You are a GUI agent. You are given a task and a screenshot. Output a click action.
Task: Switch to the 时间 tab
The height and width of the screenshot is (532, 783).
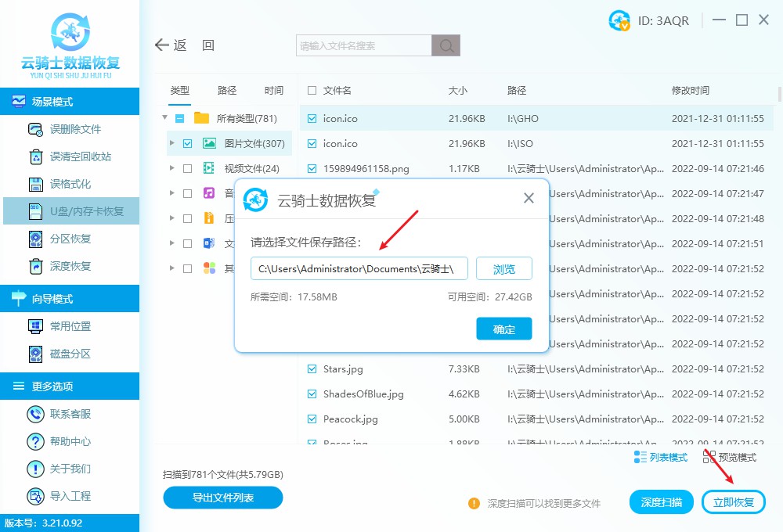click(x=274, y=90)
